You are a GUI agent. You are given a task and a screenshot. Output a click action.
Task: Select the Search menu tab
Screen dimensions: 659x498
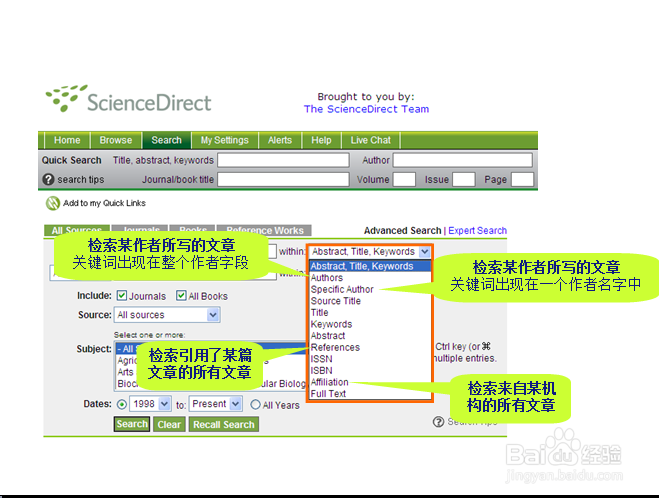point(166,140)
